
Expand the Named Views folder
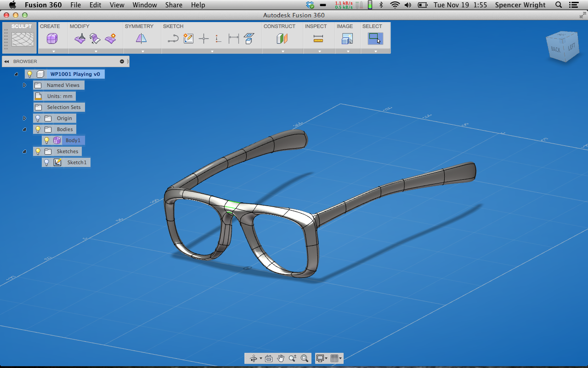25,85
